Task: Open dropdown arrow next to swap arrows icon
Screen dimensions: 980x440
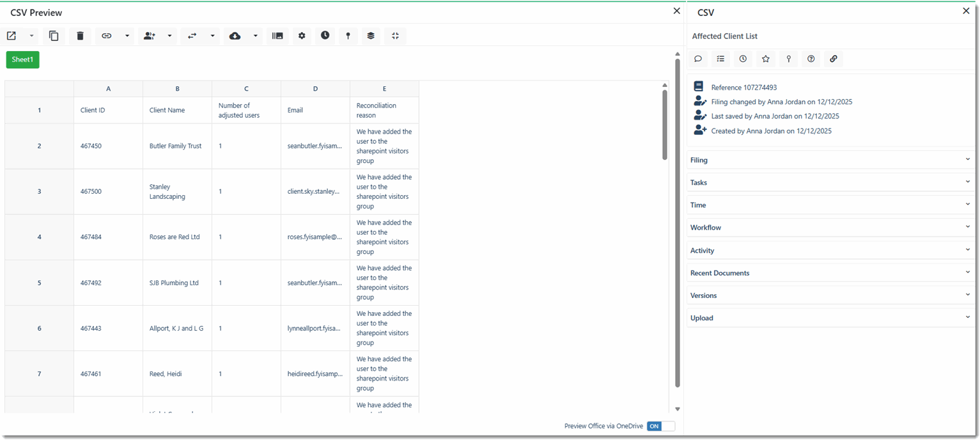Action: [212, 36]
